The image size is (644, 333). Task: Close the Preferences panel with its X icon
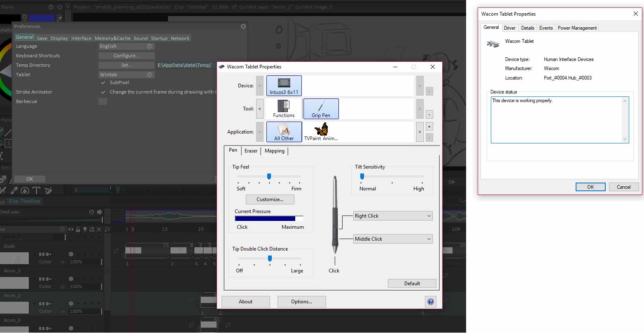pos(243,26)
